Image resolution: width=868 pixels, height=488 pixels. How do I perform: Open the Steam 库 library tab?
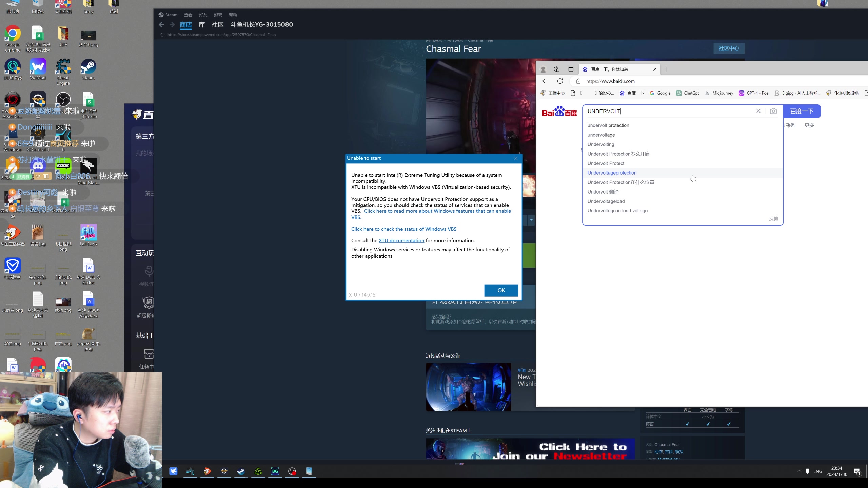tap(201, 25)
